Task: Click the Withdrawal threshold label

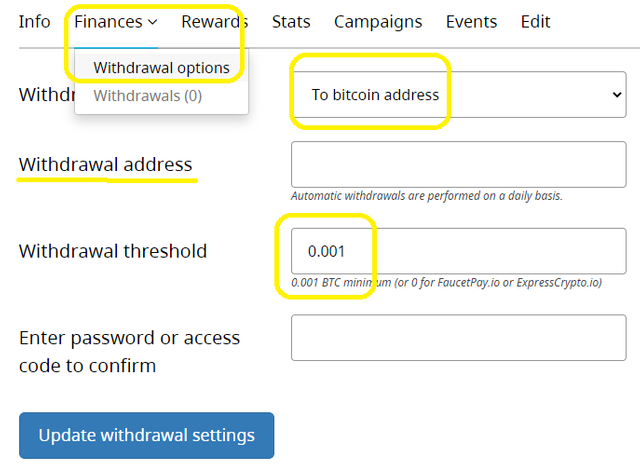Action: tap(113, 251)
